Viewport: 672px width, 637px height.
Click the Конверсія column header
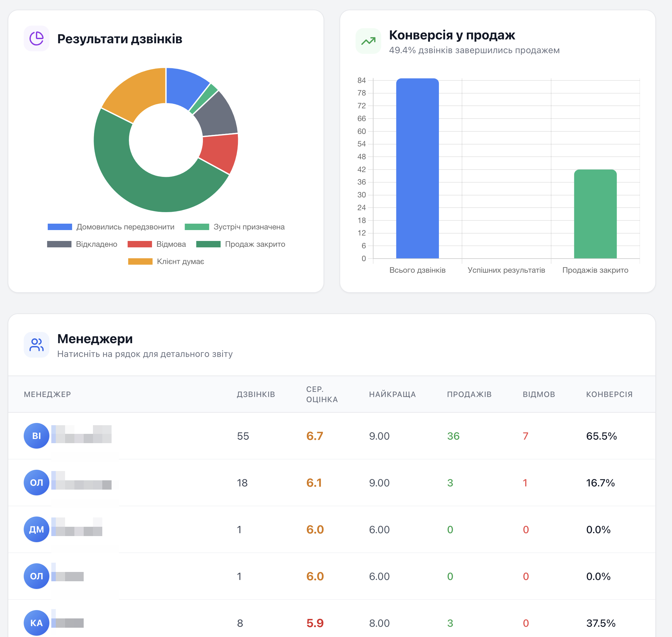click(x=609, y=394)
